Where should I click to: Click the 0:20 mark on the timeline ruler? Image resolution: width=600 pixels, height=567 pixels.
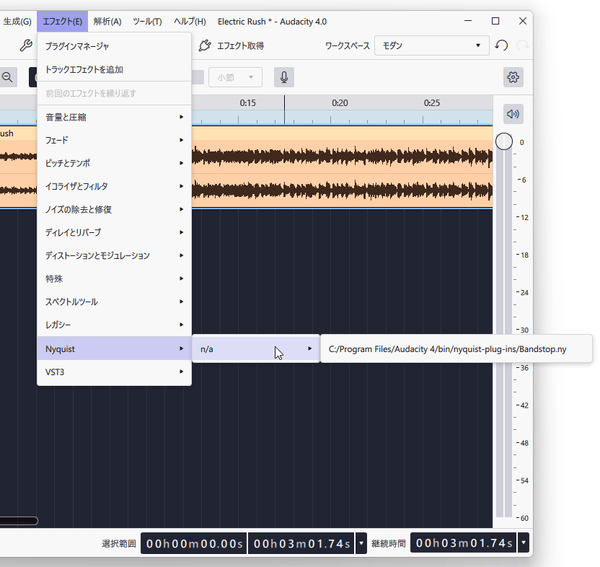pos(340,103)
